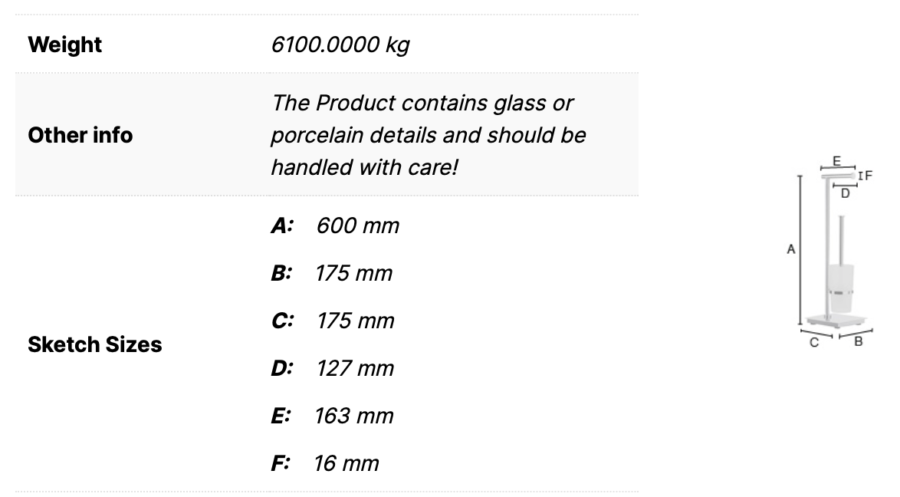
Task: Click the C base marker on sketch
Action: click(x=814, y=343)
